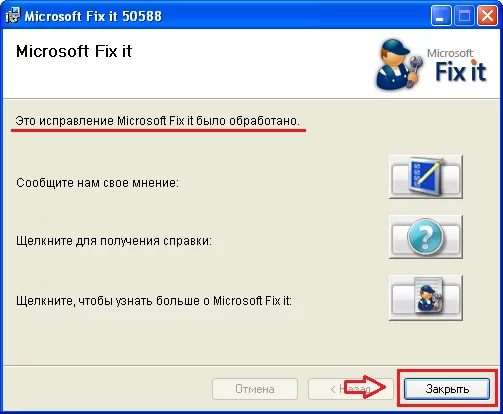
Task: Click the blue "Fix it" logo text
Action: 461,72
